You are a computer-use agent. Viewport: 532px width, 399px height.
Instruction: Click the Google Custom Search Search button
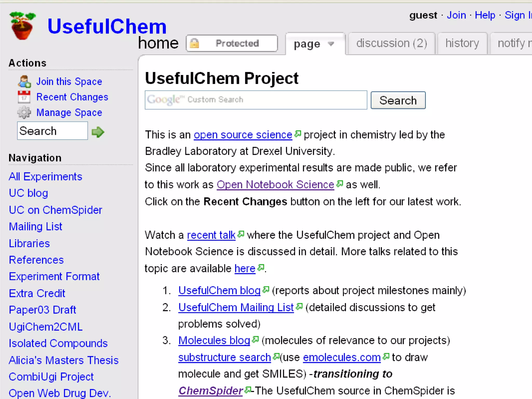(398, 100)
